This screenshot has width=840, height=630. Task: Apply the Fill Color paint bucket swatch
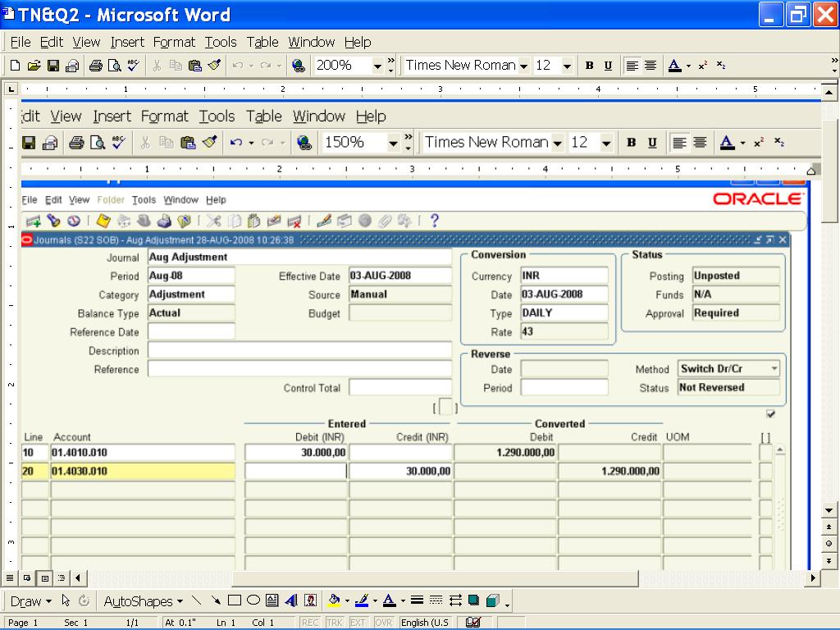[x=334, y=601]
